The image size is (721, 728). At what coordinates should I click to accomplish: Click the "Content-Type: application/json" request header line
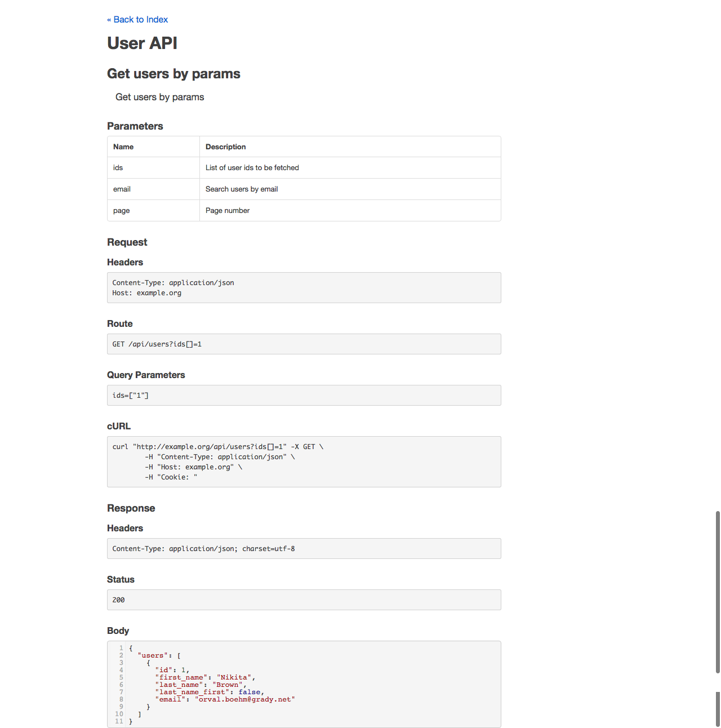tap(173, 283)
